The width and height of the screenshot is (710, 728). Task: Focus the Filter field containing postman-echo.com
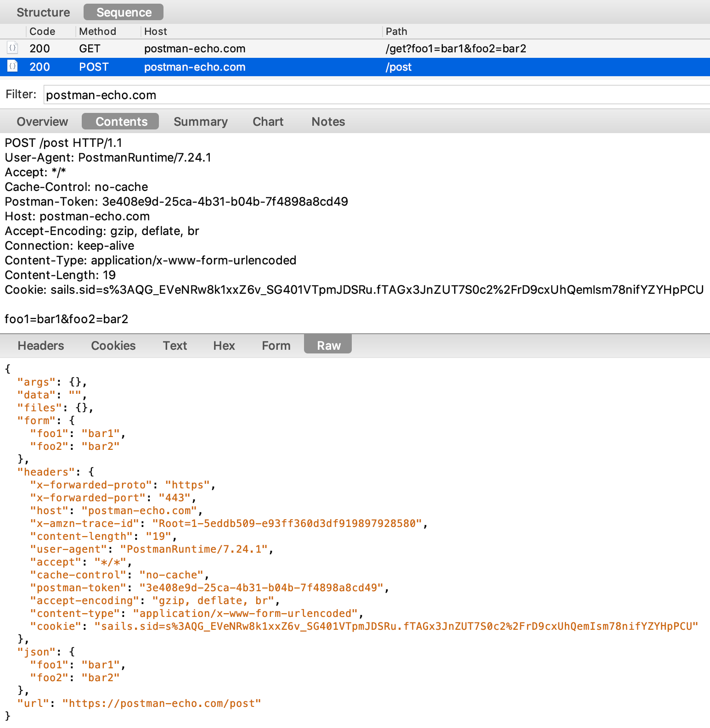point(377,95)
